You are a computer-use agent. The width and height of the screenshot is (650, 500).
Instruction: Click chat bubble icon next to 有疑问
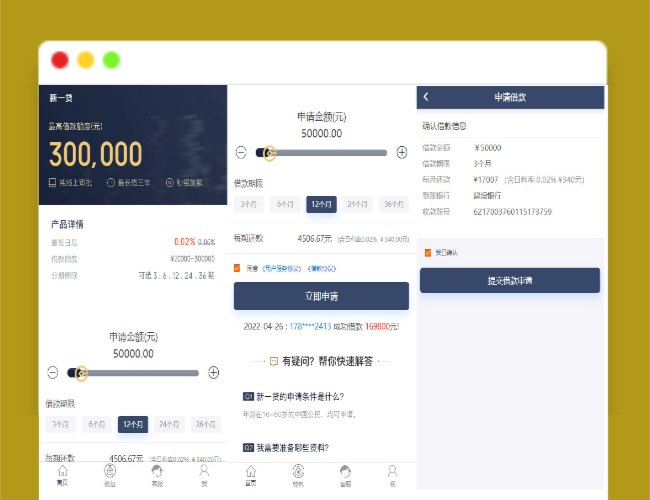pyautogui.click(x=274, y=362)
